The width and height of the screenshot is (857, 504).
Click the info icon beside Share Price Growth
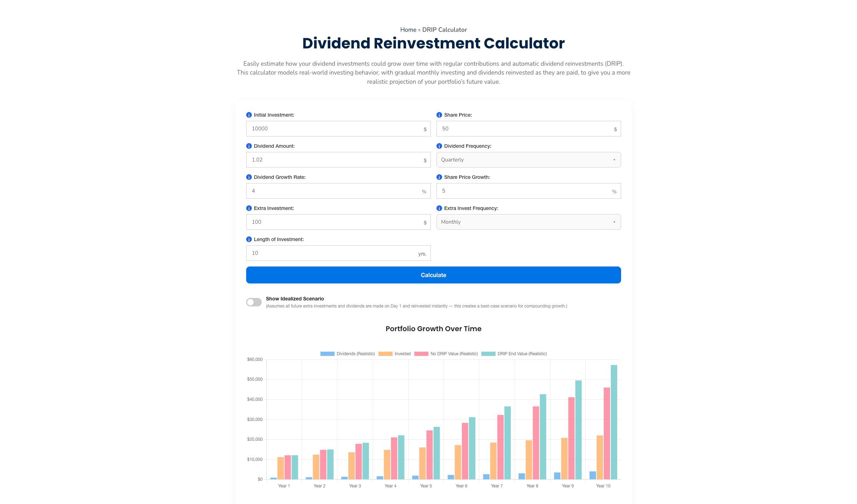(439, 177)
